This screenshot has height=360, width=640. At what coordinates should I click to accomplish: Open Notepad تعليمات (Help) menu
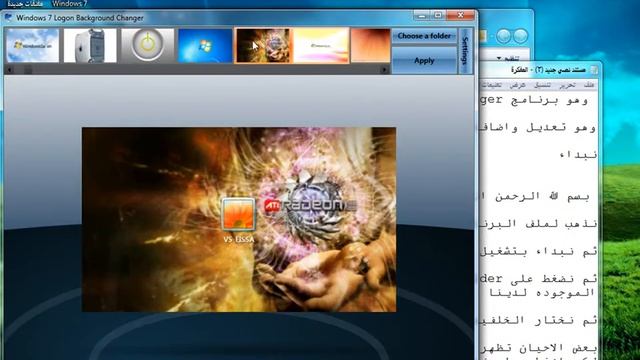click(492, 85)
